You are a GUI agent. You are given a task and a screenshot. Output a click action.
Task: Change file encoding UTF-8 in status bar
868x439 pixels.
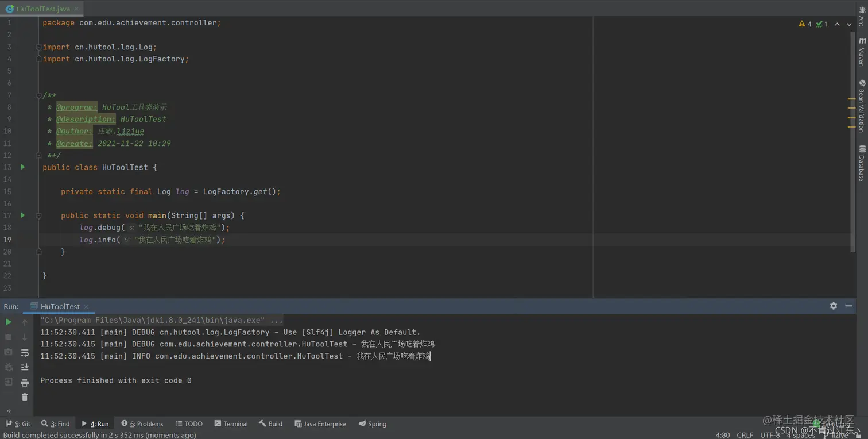click(x=770, y=435)
